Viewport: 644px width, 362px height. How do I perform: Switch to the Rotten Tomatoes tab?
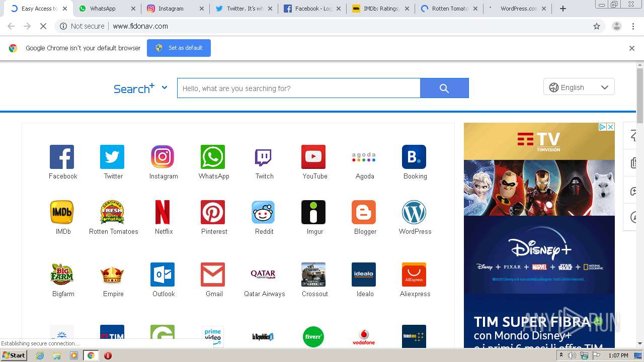point(449,9)
